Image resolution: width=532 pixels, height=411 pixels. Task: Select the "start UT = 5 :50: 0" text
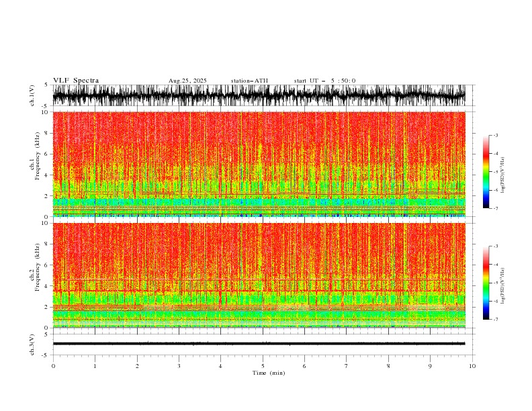(x=324, y=81)
